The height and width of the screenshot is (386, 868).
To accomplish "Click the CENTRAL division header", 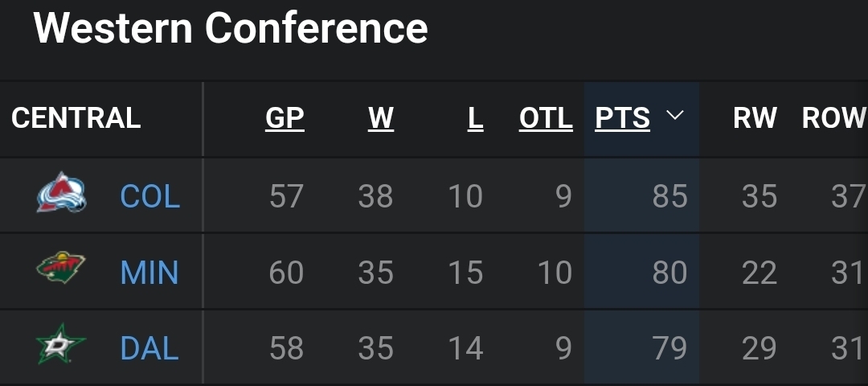I will pyautogui.click(x=76, y=118).
